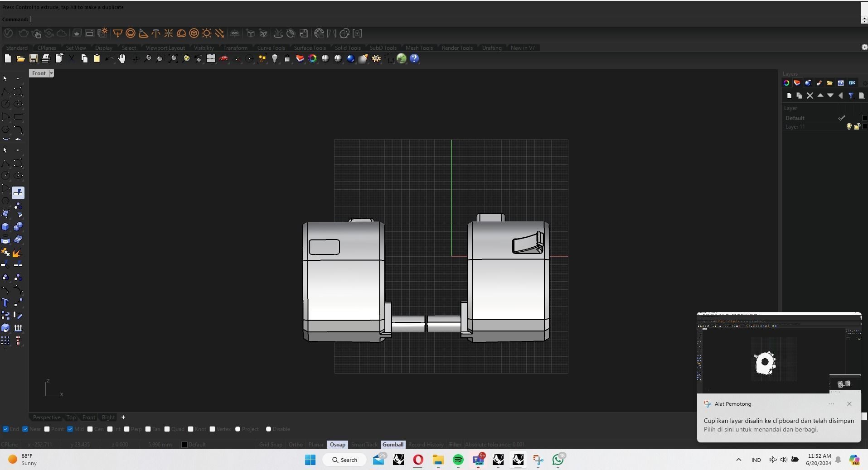Toggle Gumball in the status bar
Image resolution: width=868 pixels, height=470 pixels.
[393, 445]
